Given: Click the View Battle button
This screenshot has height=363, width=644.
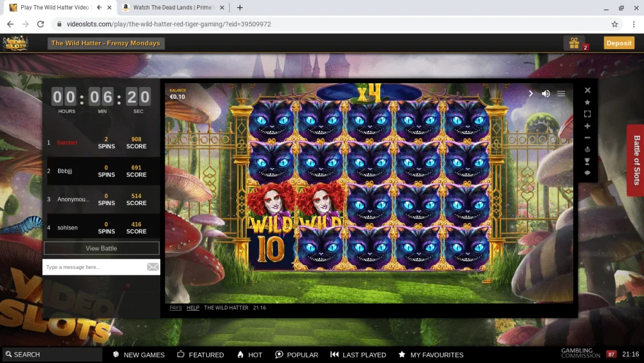Looking at the screenshot, I should pyautogui.click(x=102, y=248).
